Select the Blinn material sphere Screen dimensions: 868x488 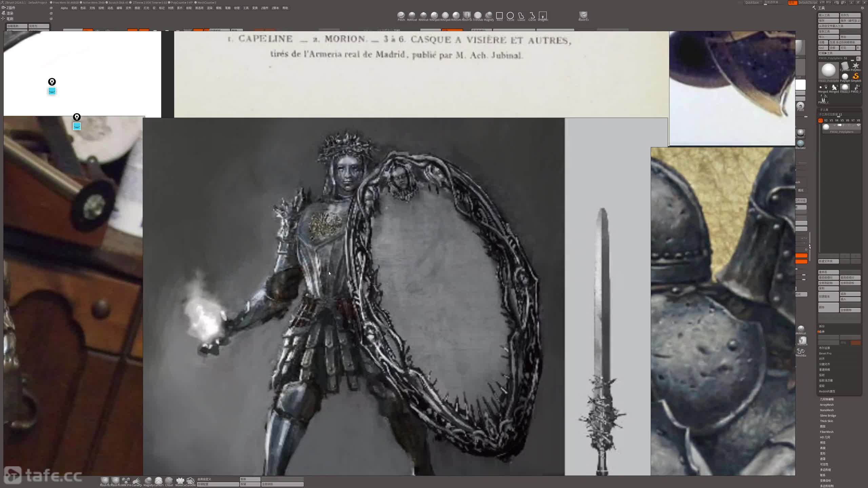tap(801, 134)
